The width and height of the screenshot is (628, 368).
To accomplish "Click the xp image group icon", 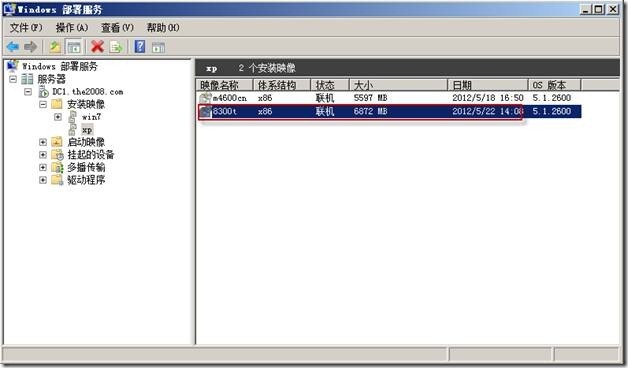I will (72, 129).
